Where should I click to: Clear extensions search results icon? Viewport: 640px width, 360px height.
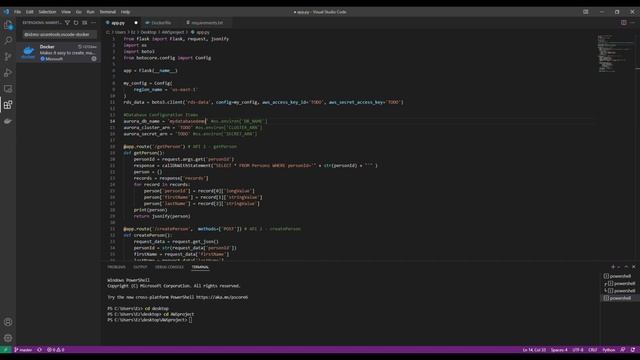coord(84,23)
